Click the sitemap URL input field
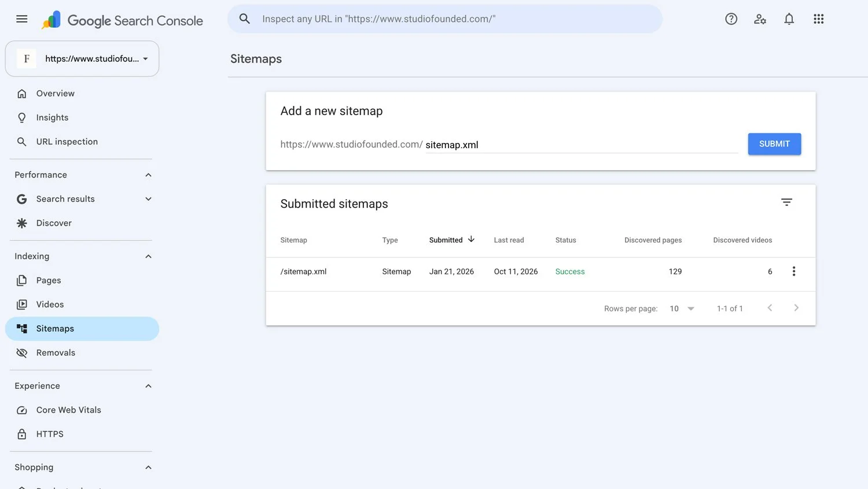The image size is (868, 489). (582, 145)
